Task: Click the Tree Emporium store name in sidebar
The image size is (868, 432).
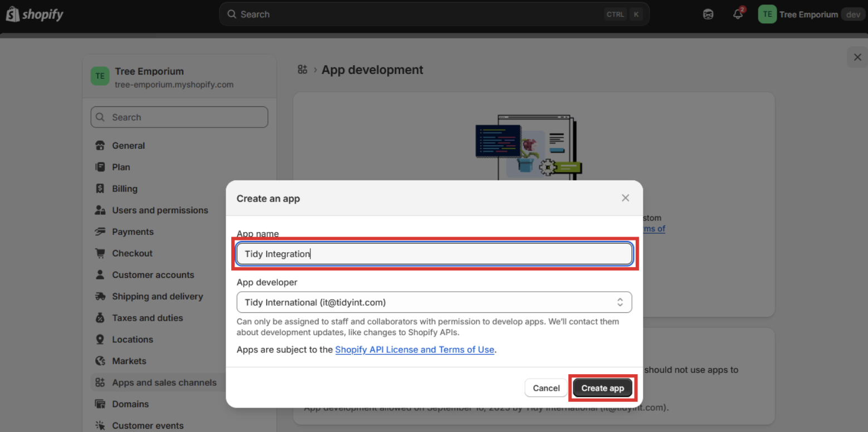Action: 149,71
